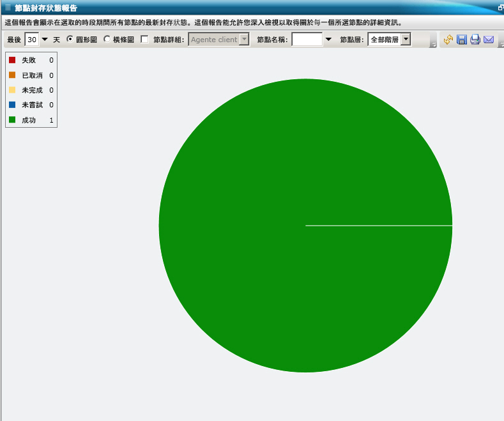Click the green 成功 legend swatch

click(12, 119)
